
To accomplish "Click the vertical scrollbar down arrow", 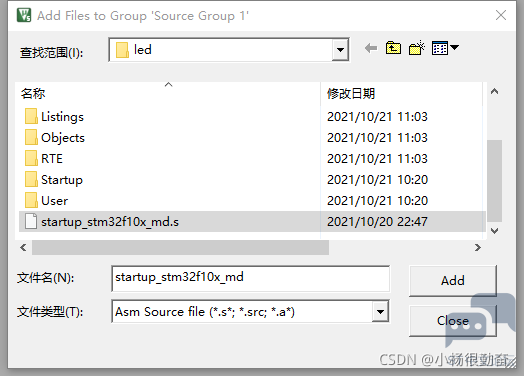I will tap(495, 231).
